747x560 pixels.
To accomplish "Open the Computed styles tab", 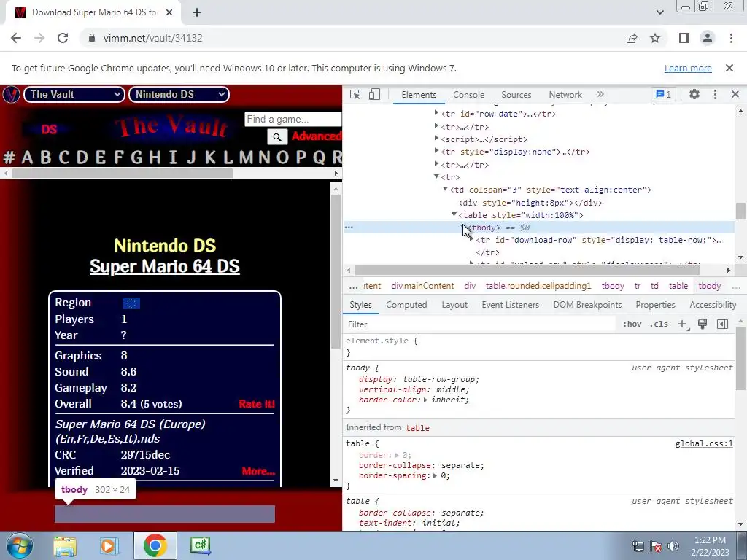I will [x=406, y=305].
